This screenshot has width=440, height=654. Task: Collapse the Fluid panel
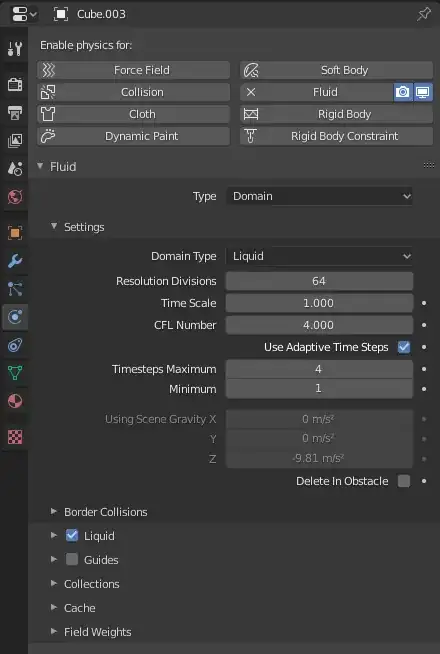[40, 166]
